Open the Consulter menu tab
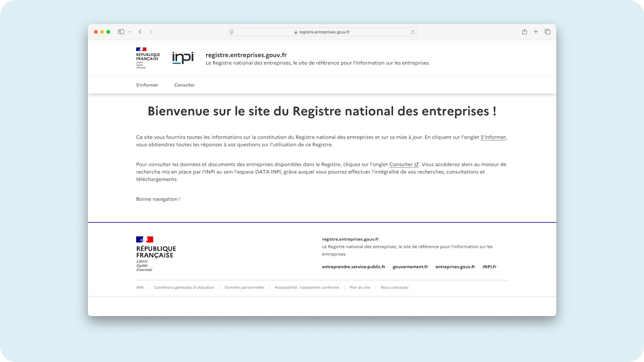Screen dimensions: 644x362 click(184, 85)
